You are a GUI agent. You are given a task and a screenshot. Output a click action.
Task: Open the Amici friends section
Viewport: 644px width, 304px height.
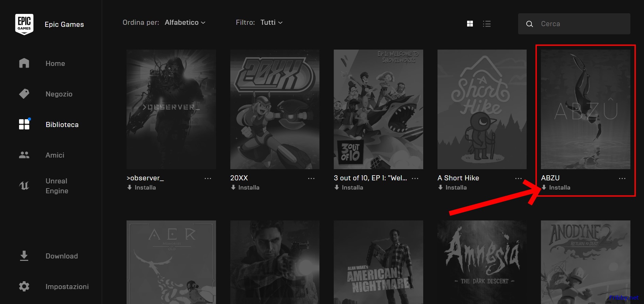(55, 155)
